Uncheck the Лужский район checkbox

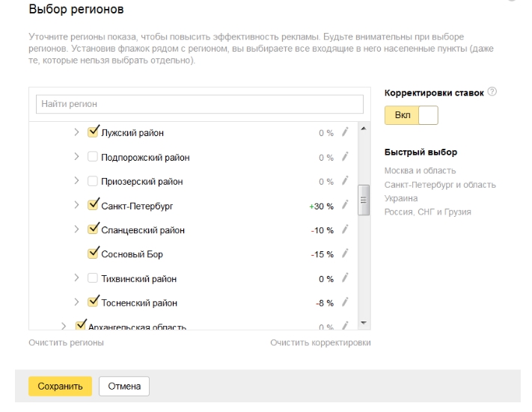93,132
